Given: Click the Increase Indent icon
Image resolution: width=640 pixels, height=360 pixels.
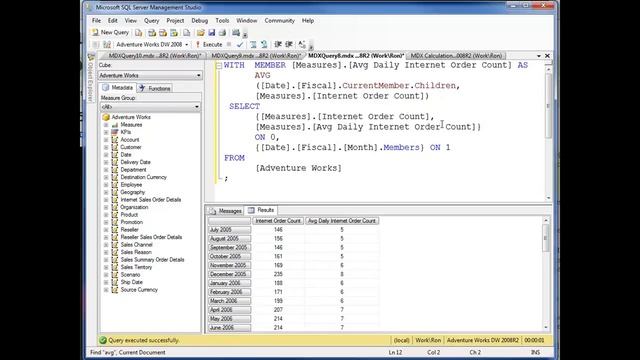Looking at the screenshot, I should (x=289, y=44).
